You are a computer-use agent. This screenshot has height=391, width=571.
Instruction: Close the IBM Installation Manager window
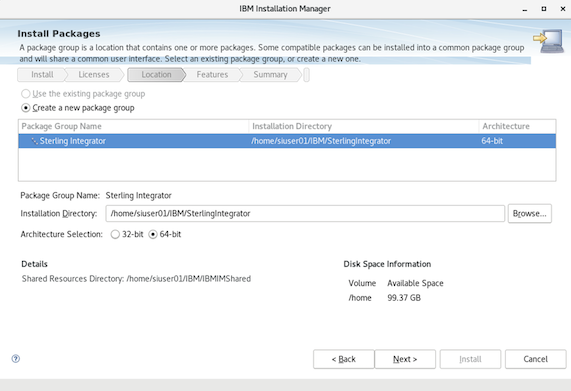(x=563, y=9)
